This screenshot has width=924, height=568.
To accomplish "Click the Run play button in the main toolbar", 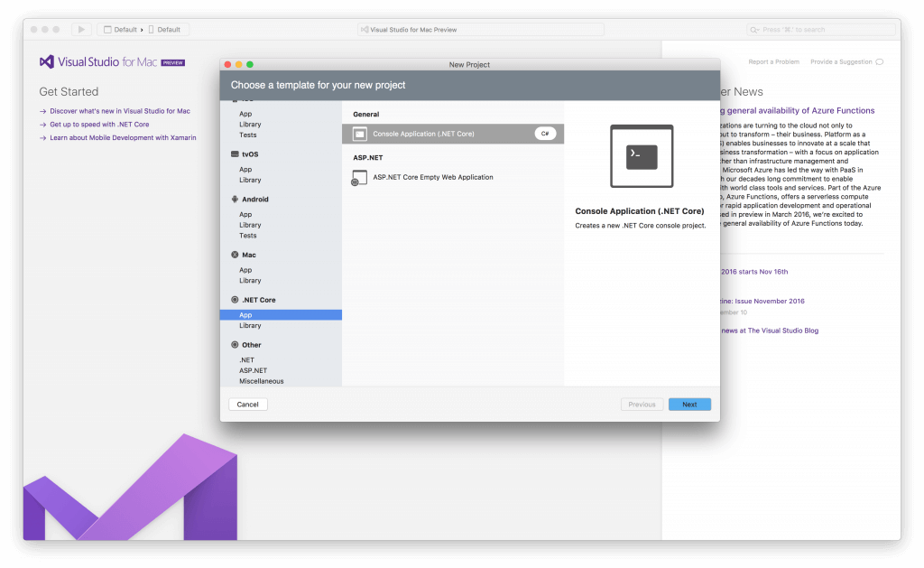I will [x=81, y=30].
